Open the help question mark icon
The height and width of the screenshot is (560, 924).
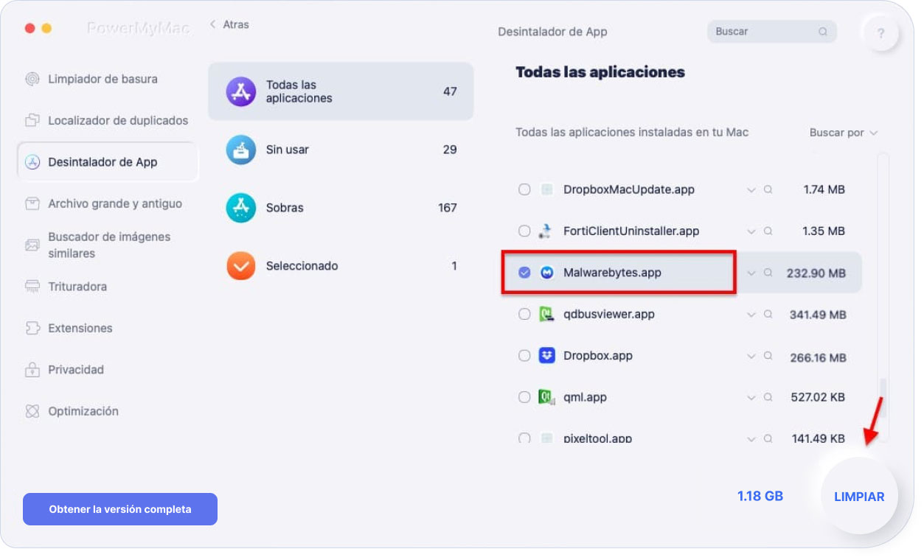(881, 32)
